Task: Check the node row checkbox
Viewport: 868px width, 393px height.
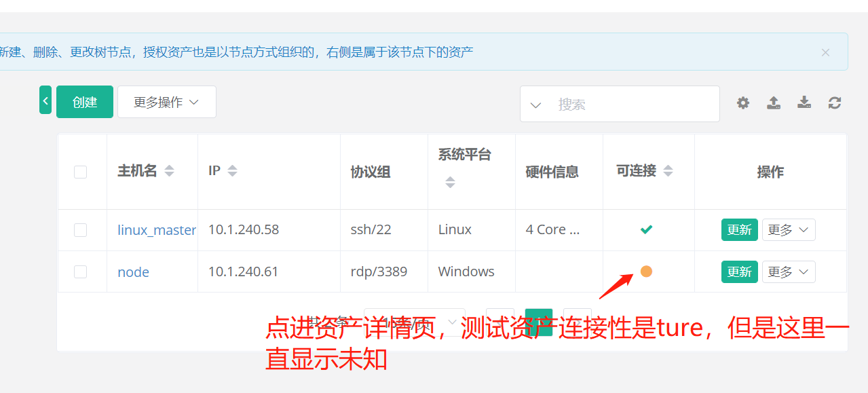Action: pos(80,272)
